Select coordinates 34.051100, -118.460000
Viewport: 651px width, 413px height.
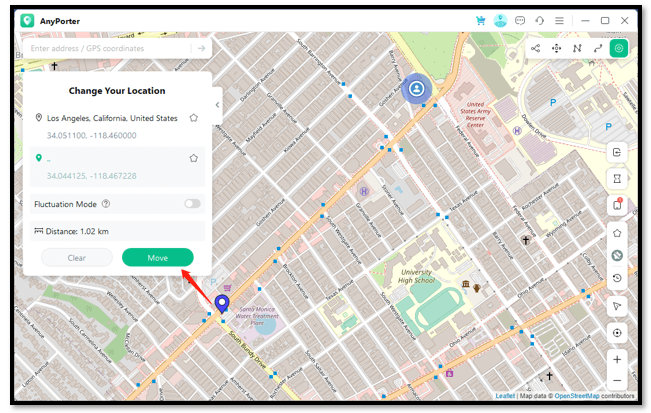point(91,135)
